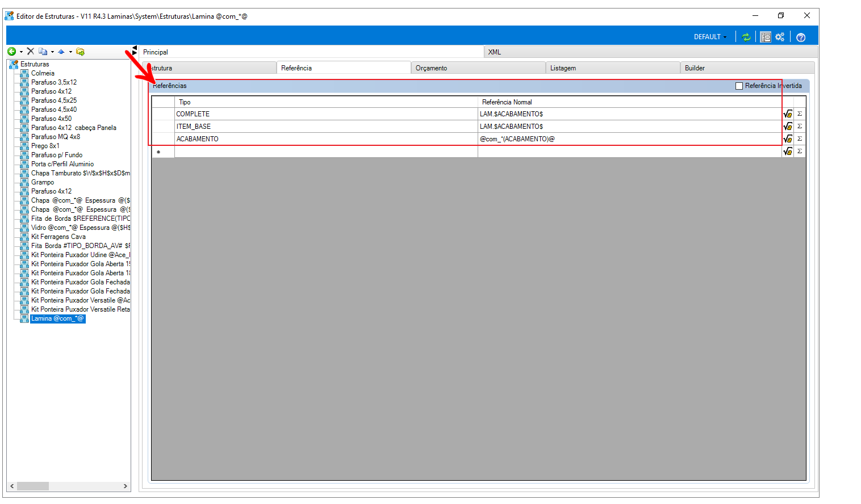Click the blue up arrow icon

click(x=61, y=52)
